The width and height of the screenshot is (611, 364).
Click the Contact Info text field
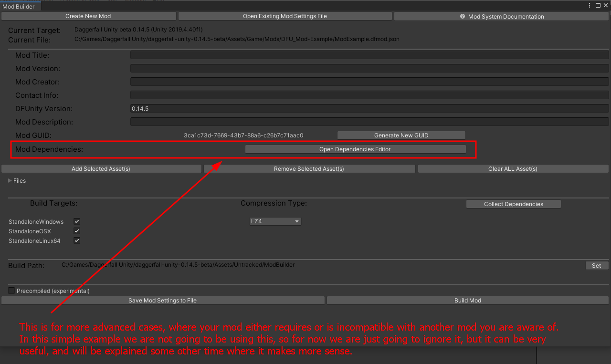(x=369, y=95)
